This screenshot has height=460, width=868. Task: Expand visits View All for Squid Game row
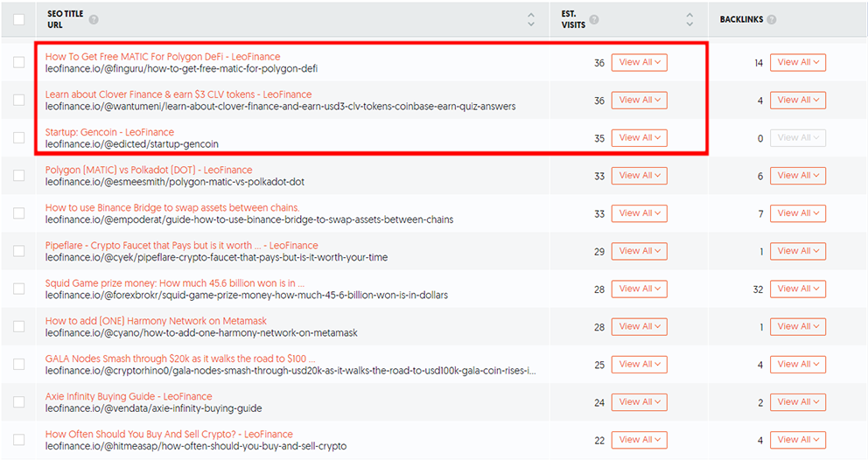coord(639,289)
